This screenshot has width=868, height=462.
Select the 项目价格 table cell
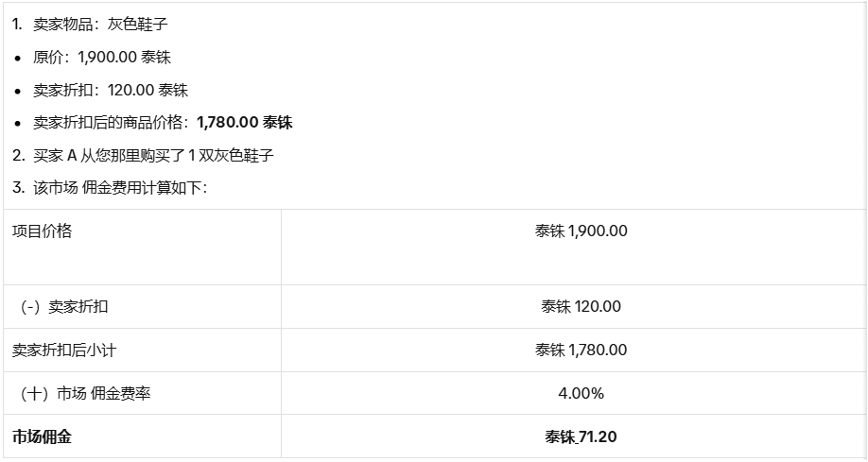42,231
